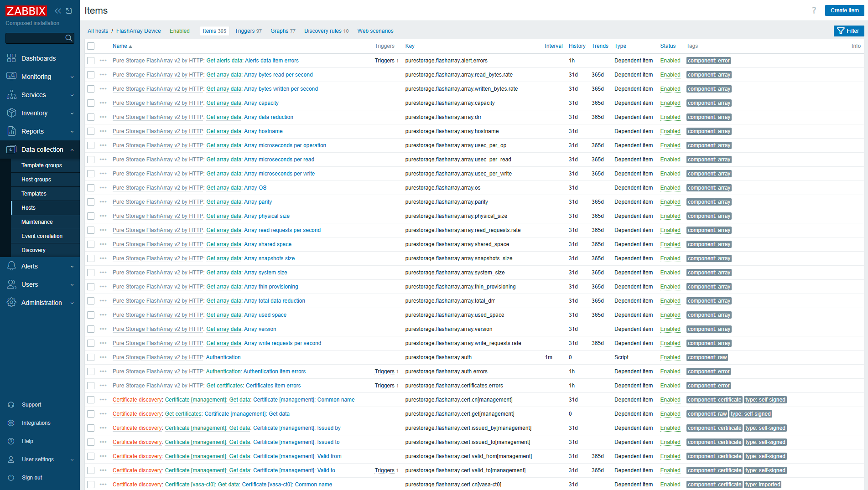Expand the Administration menu chevron

(x=72, y=303)
